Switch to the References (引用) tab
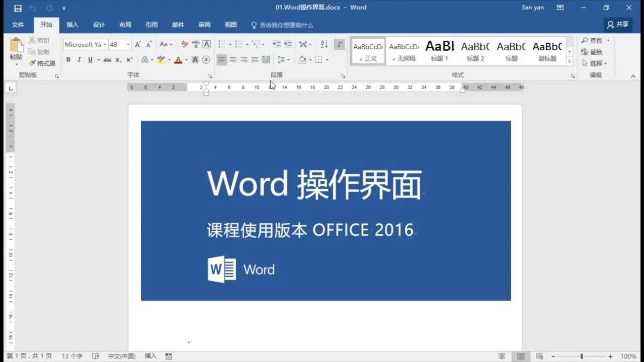This screenshot has height=362, width=644. click(151, 25)
